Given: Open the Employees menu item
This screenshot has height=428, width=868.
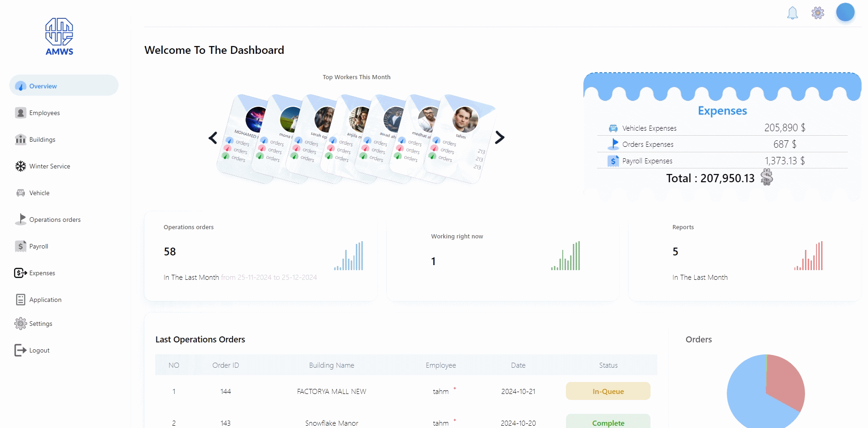Looking at the screenshot, I should [45, 113].
